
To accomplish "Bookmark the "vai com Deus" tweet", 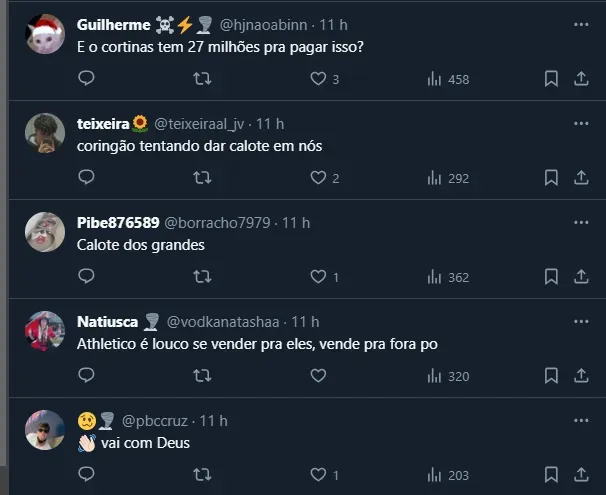I will click(x=551, y=474).
